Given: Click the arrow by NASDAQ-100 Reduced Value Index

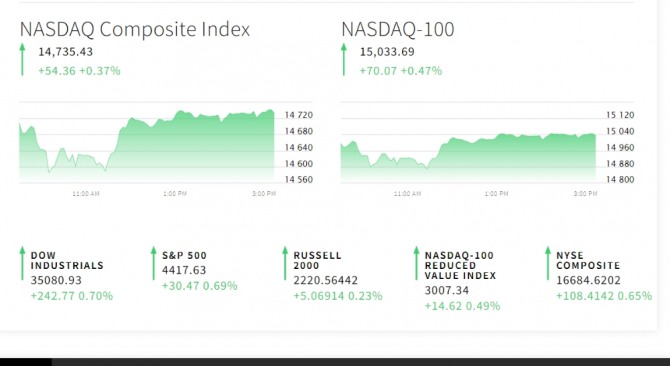Looking at the screenshot, I should click(x=416, y=264).
